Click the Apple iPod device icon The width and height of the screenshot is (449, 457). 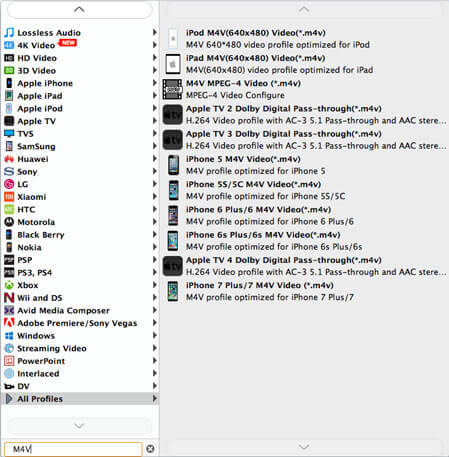[9, 109]
